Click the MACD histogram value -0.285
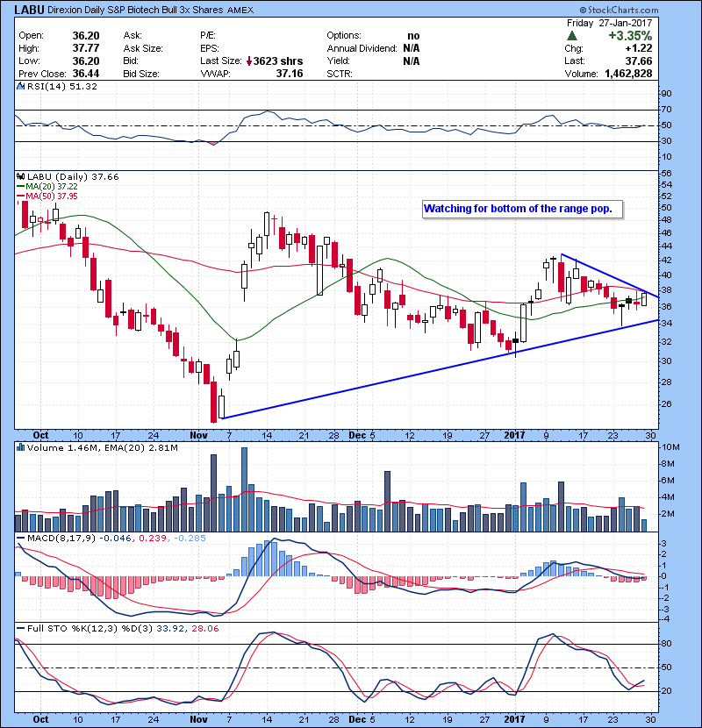The width and height of the screenshot is (702, 728). click(190, 539)
